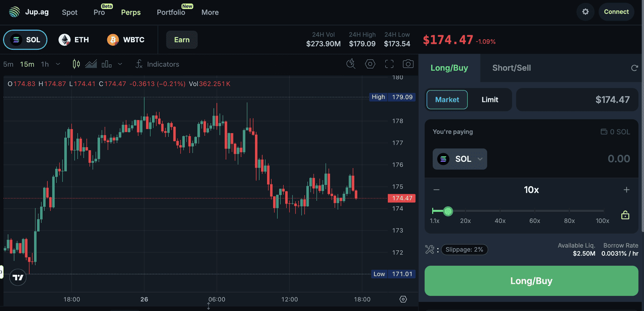
Task: Open the tools icon beside Slippage
Action: [430, 249]
